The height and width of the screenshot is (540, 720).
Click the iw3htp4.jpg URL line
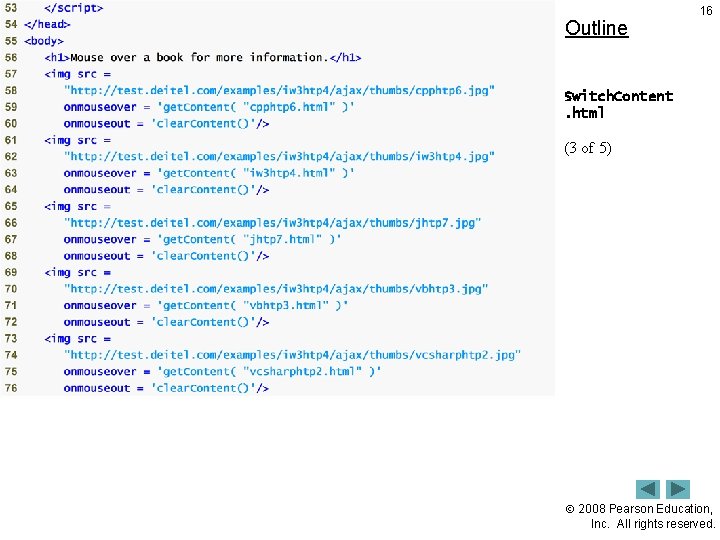[x=279, y=157]
